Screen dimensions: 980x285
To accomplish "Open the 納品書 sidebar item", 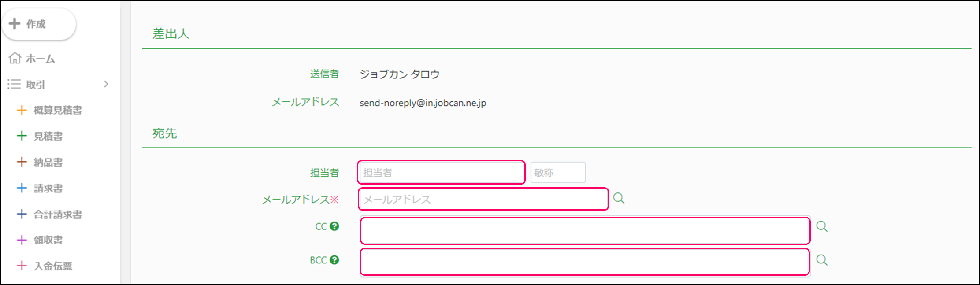I will pyautogui.click(x=48, y=162).
